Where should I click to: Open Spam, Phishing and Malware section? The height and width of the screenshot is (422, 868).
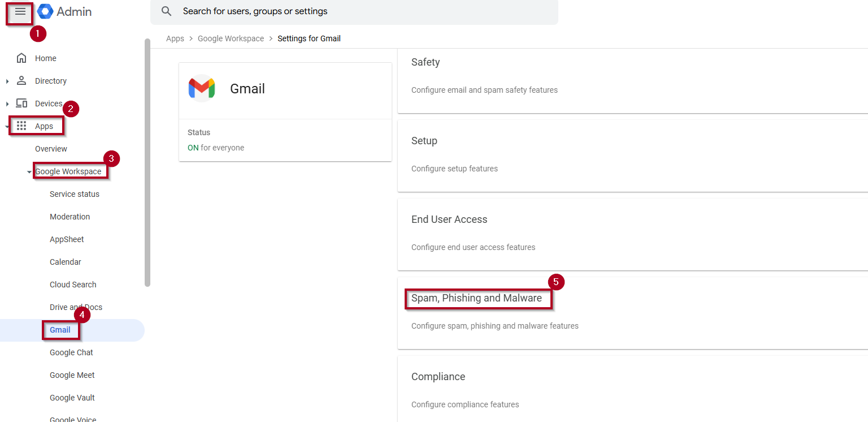(x=633, y=313)
